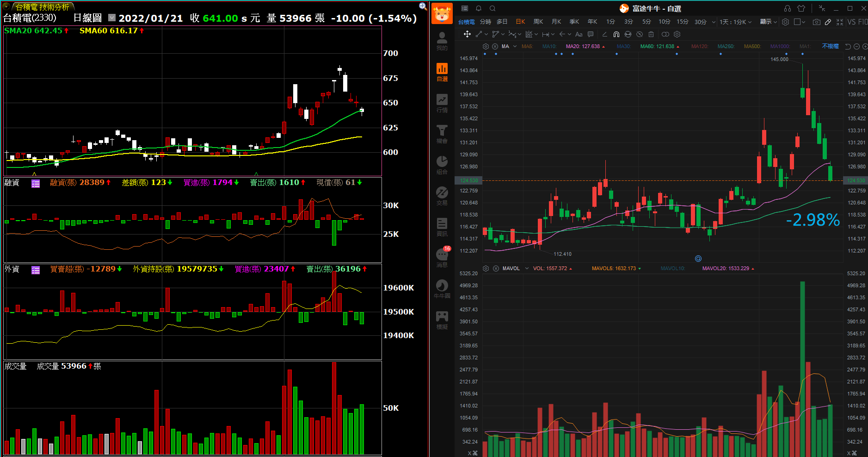The image size is (868, 457).
Task: Click the trash delete drawings icon
Action: [651, 34]
